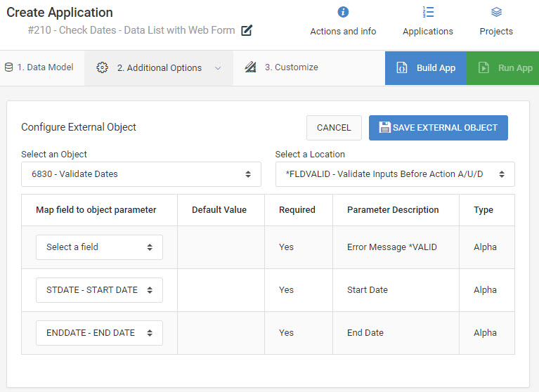
Task: Open the Select an Object dropdown
Action: click(x=141, y=174)
